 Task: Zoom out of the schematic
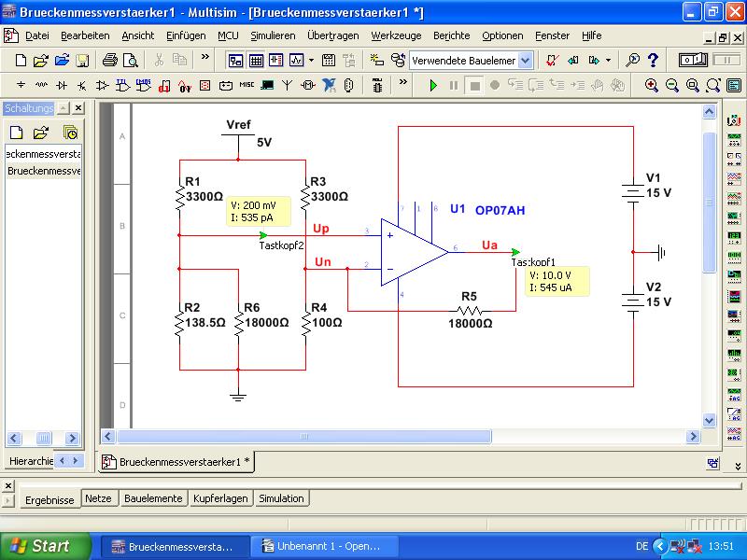pos(671,85)
